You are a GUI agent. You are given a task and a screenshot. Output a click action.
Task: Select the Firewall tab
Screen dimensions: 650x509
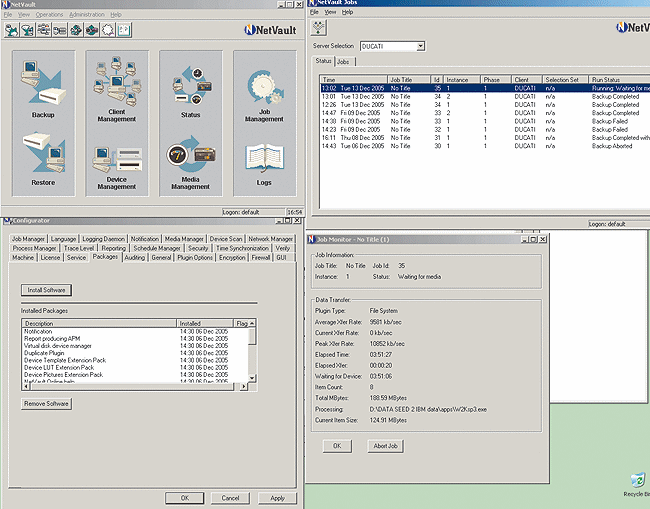click(261, 257)
